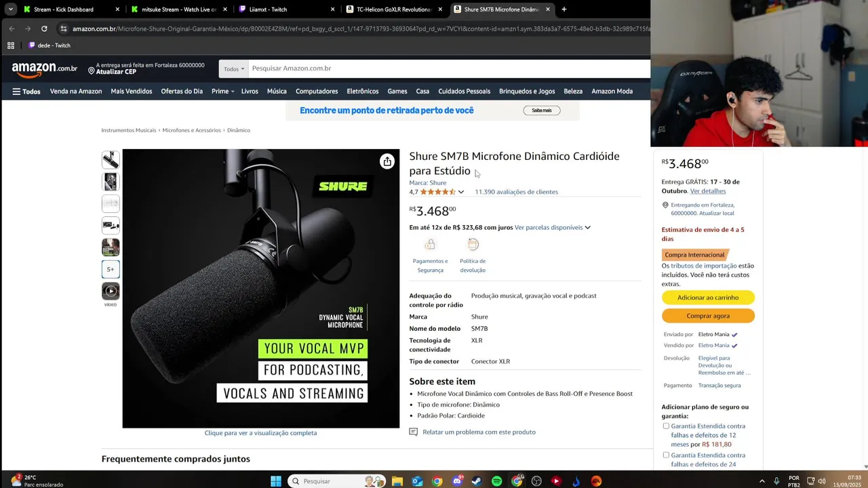Open Windows Start menu
Image resolution: width=868 pixels, height=488 pixels.
pos(276,481)
